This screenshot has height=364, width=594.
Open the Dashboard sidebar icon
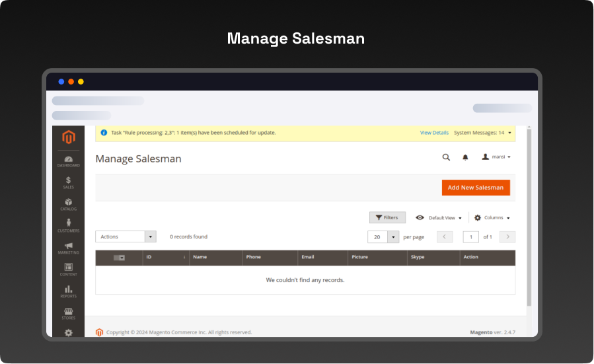pyautogui.click(x=69, y=161)
